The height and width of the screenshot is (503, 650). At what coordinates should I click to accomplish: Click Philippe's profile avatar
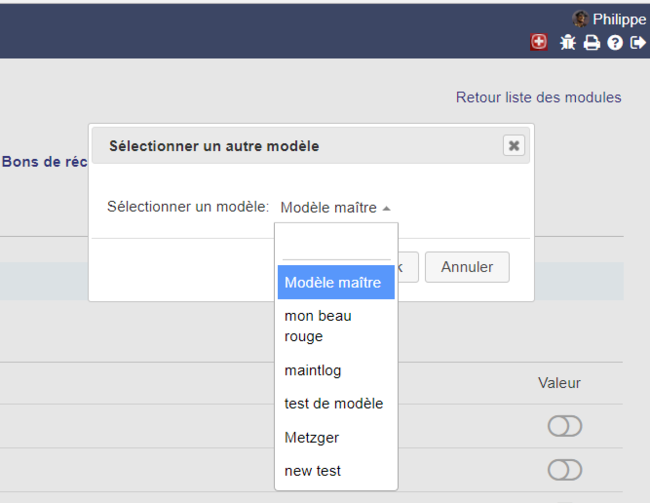tap(580, 19)
